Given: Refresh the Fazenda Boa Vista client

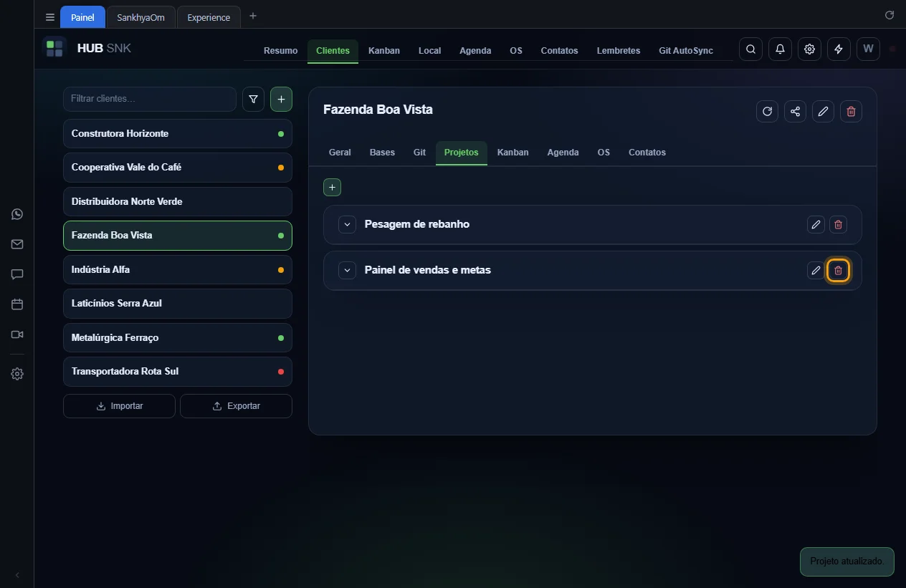Looking at the screenshot, I should (767, 111).
